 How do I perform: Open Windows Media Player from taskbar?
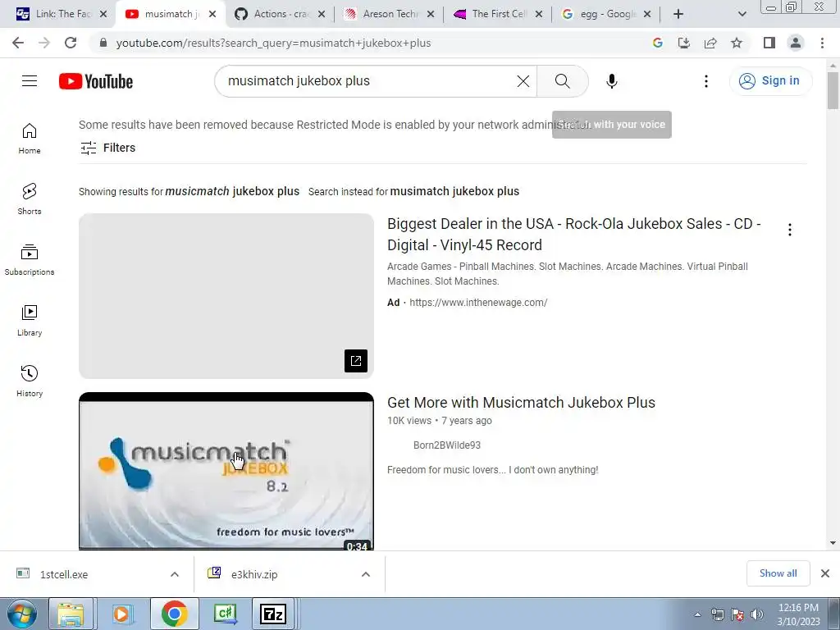coord(121,614)
